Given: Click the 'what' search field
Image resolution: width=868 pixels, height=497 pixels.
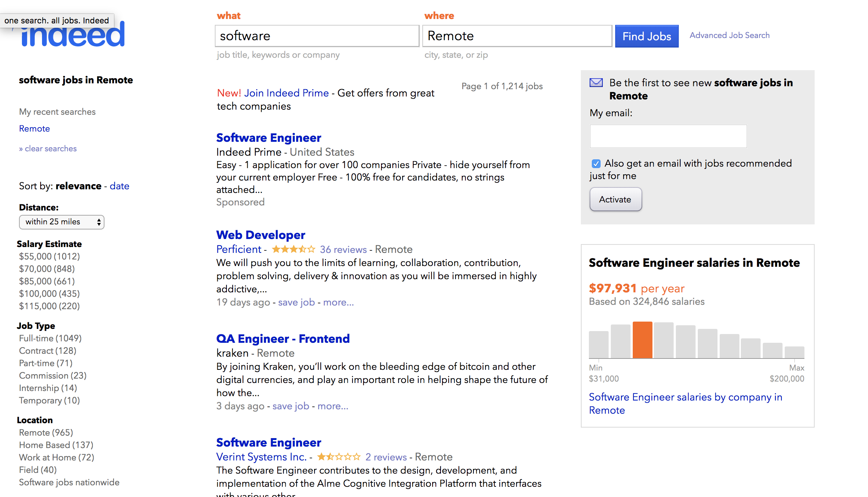Looking at the screenshot, I should (317, 36).
